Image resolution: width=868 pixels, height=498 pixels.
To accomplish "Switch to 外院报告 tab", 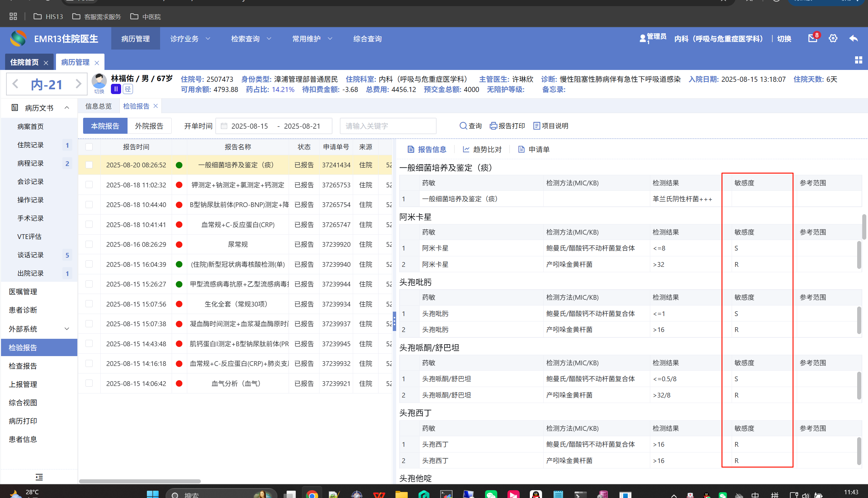I will click(149, 126).
